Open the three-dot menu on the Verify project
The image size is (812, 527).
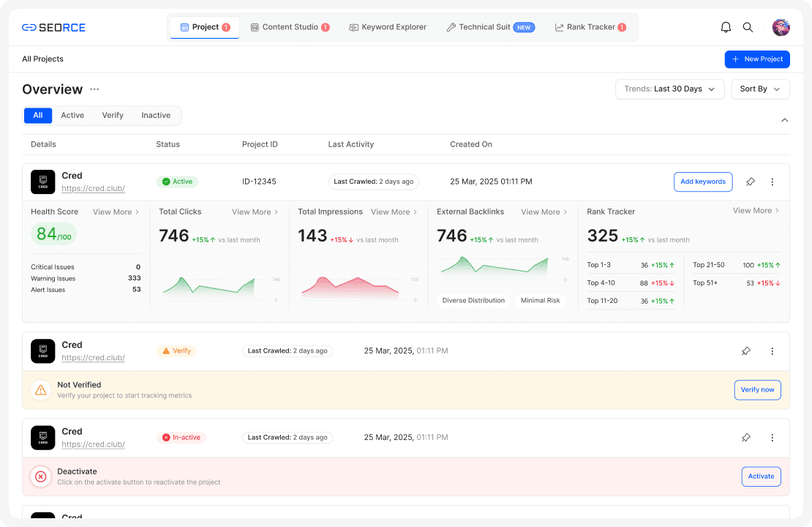(x=772, y=351)
